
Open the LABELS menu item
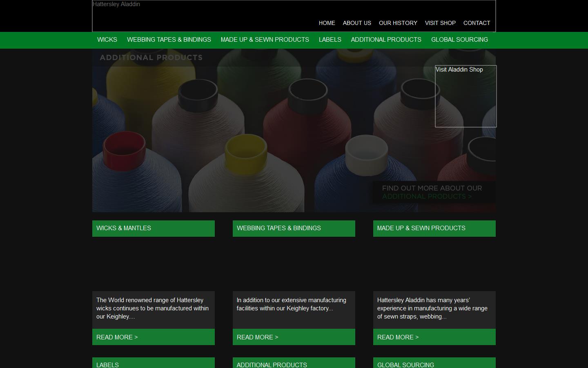pyautogui.click(x=330, y=40)
